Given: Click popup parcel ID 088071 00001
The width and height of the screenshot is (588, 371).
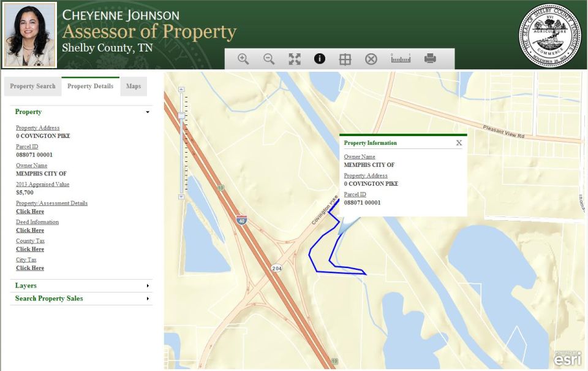Looking at the screenshot, I should coord(362,202).
